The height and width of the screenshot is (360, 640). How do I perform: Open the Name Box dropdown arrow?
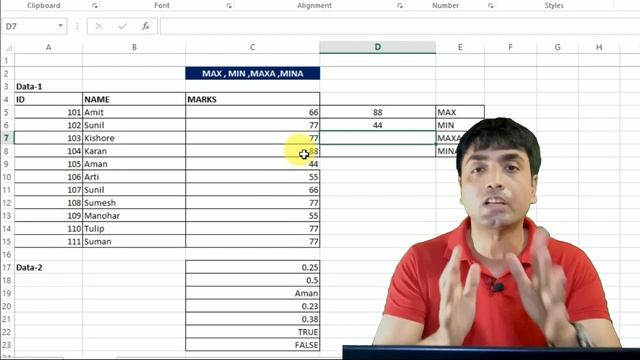pyautogui.click(x=60, y=26)
